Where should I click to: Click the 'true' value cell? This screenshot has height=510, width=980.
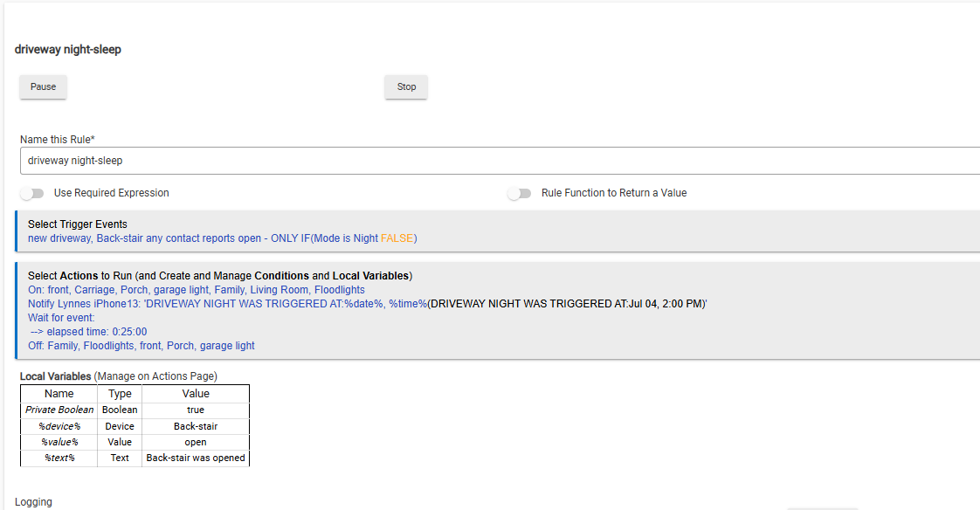196,410
